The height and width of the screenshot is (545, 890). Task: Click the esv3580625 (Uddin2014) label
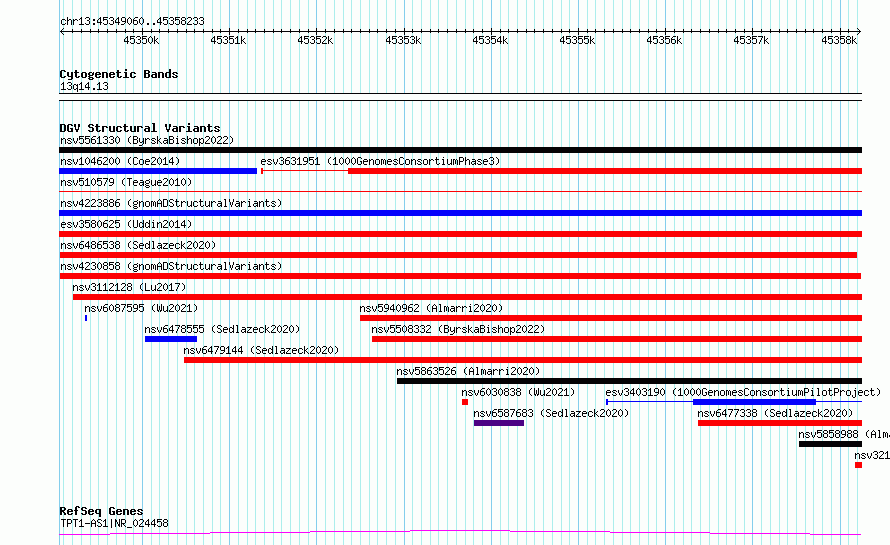(126, 224)
